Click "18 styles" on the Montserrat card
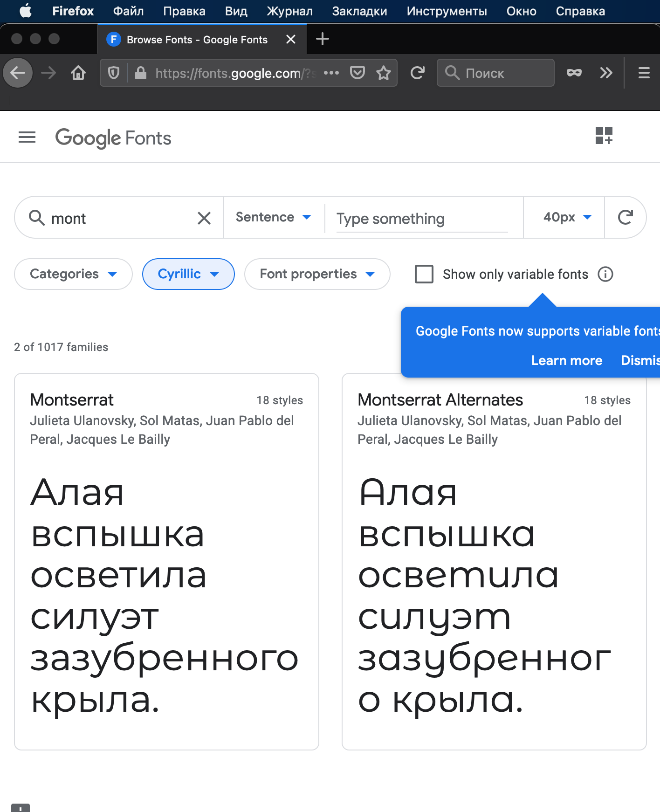This screenshot has height=812, width=660. (x=280, y=400)
